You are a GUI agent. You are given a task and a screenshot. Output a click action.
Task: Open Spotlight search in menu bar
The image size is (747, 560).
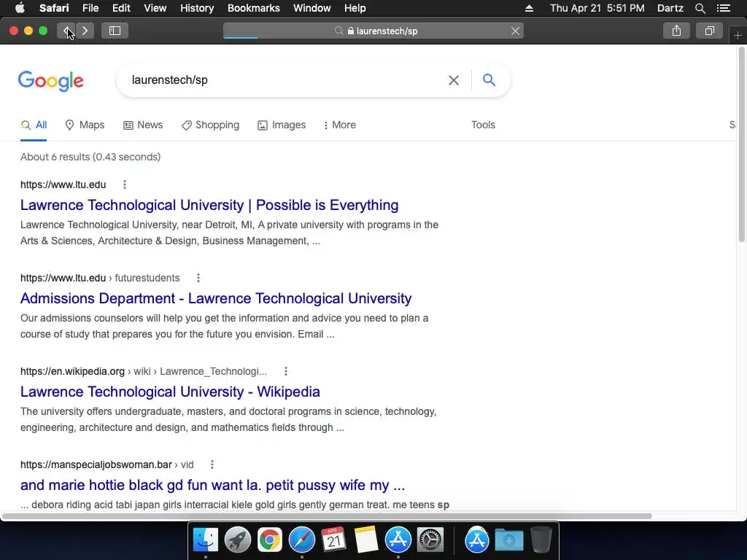[x=700, y=8]
